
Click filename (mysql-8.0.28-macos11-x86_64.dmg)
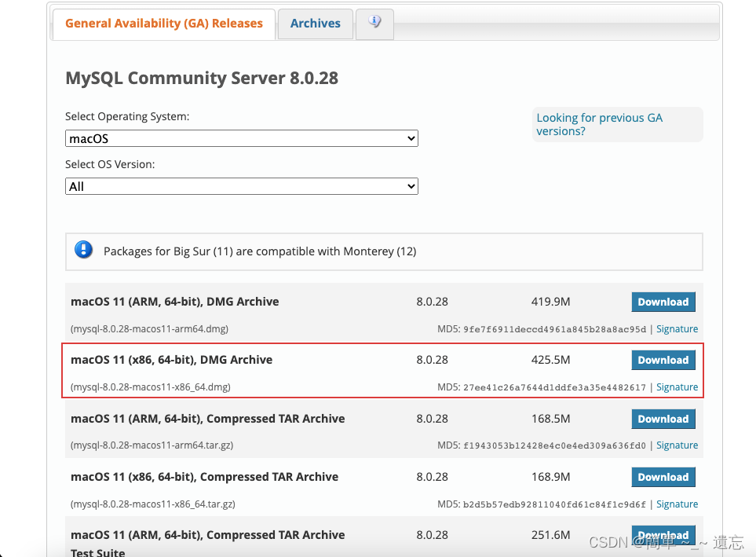[x=151, y=387]
